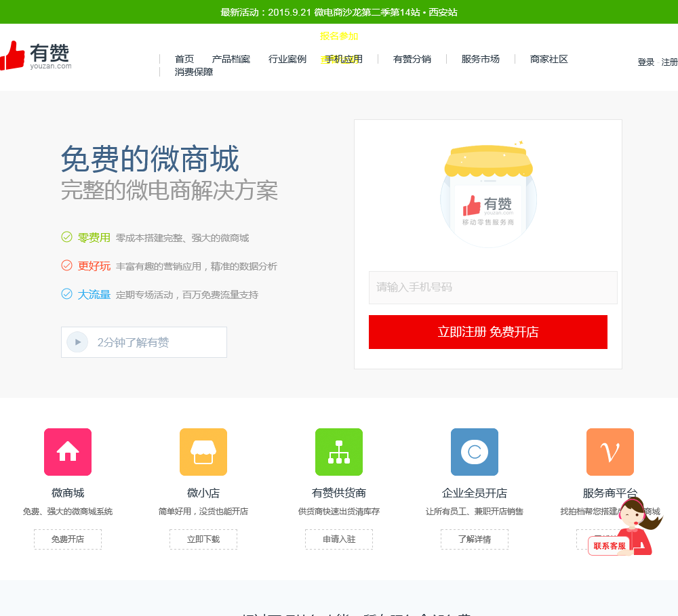Screen dimensions: 678x616
Task: Click the 大流量 blue label
Action: coord(94,294)
